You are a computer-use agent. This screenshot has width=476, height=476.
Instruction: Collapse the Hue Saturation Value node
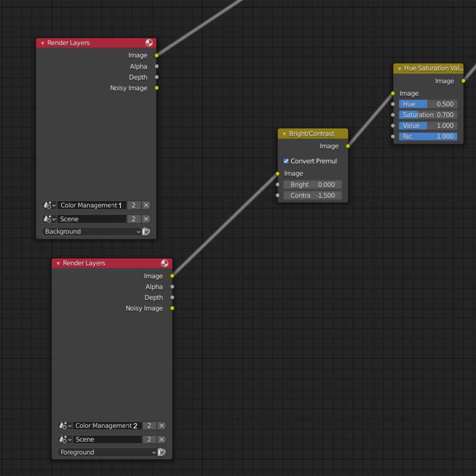pyautogui.click(x=399, y=69)
